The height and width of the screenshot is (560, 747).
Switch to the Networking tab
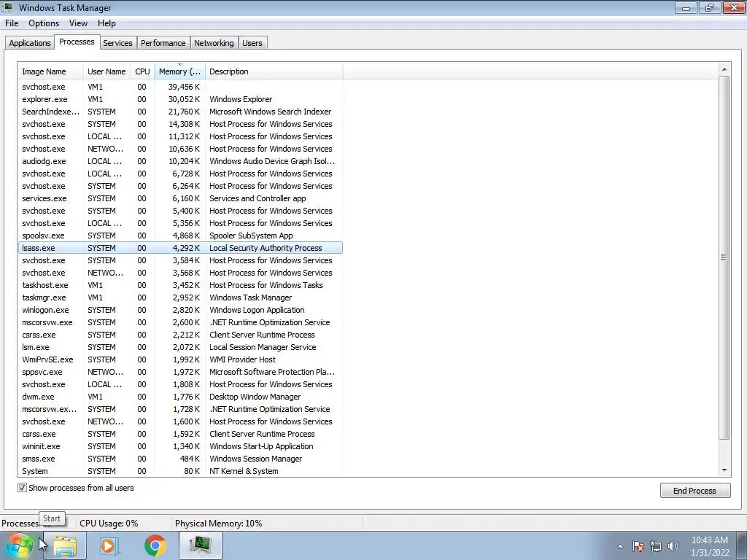pyautogui.click(x=214, y=43)
